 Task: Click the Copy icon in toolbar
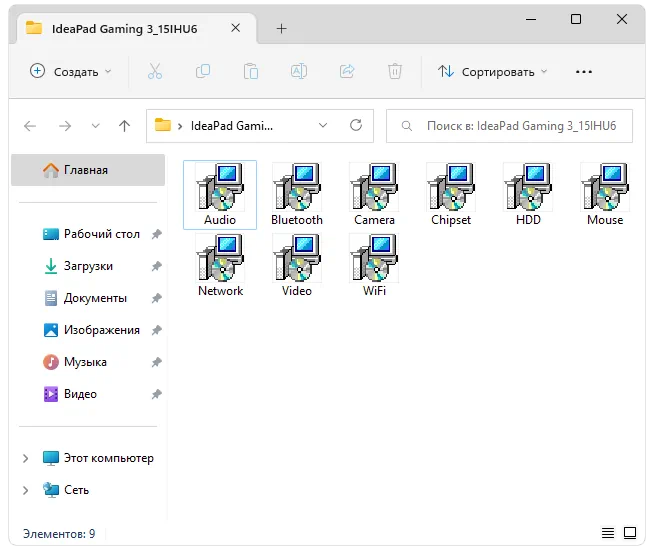203,71
